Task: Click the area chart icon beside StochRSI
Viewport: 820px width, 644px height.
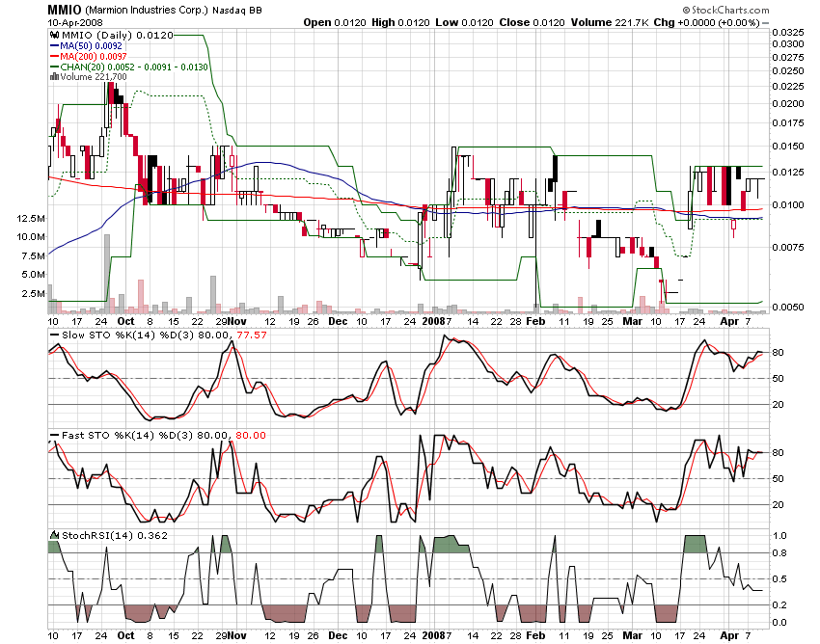Action: tap(54, 535)
